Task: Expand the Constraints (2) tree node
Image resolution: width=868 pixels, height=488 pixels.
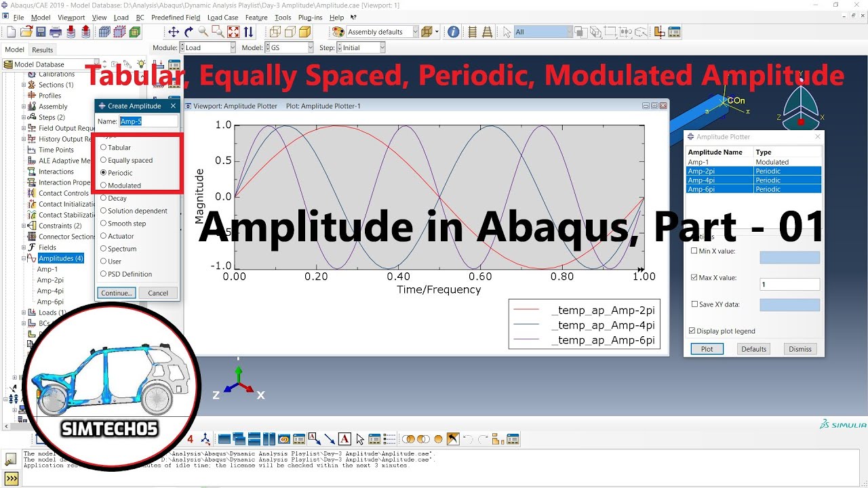Action: 23,226
